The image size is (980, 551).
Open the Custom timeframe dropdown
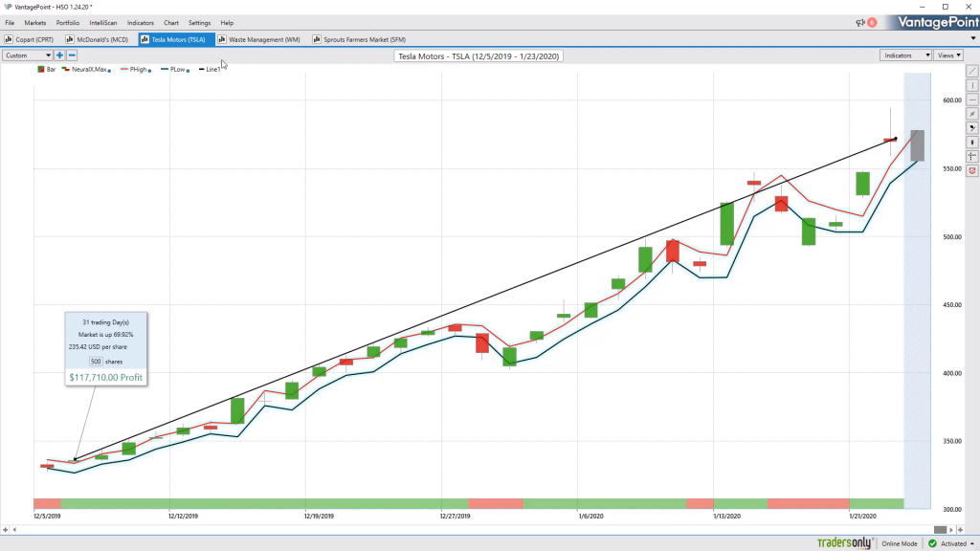(28, 55)
